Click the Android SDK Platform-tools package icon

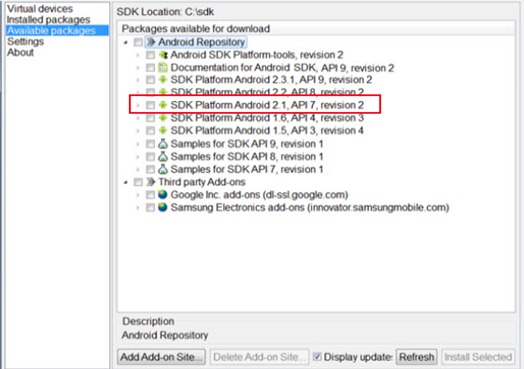tap(163, 55)
